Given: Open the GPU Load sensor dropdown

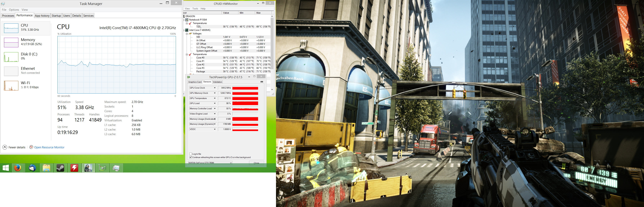Looking at the screenshot, I should tap(214, 103).
